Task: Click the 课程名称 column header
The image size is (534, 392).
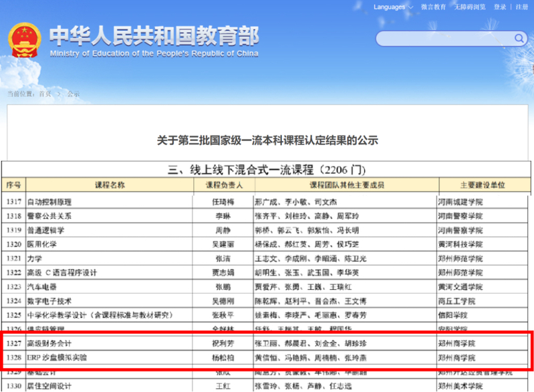Action: 108,184
